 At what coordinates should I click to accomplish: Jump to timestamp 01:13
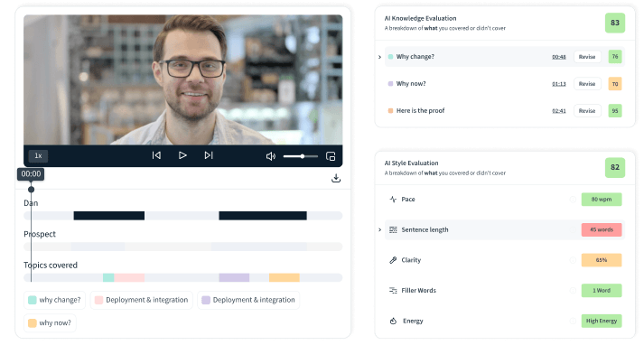(x=558, y=84)
